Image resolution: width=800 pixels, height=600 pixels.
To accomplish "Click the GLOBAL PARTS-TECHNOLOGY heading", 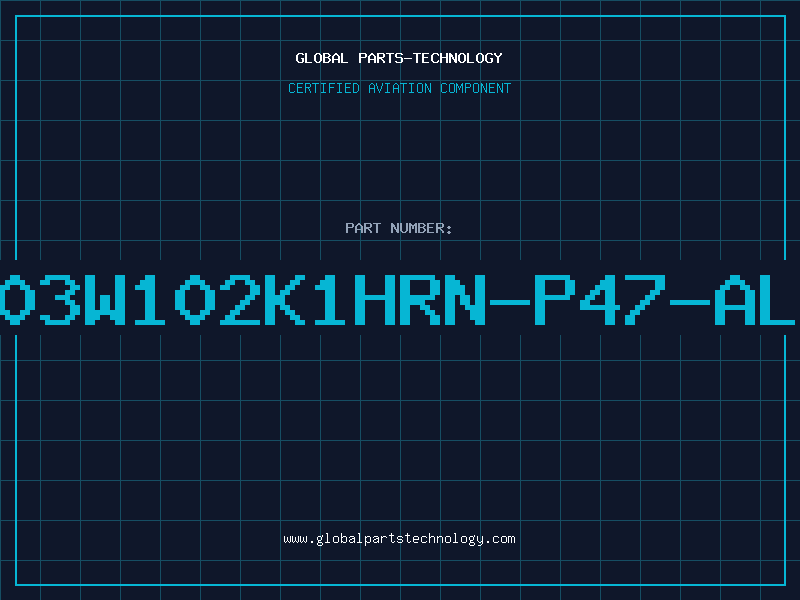I will pyautogui.click(x=399, y=58).
